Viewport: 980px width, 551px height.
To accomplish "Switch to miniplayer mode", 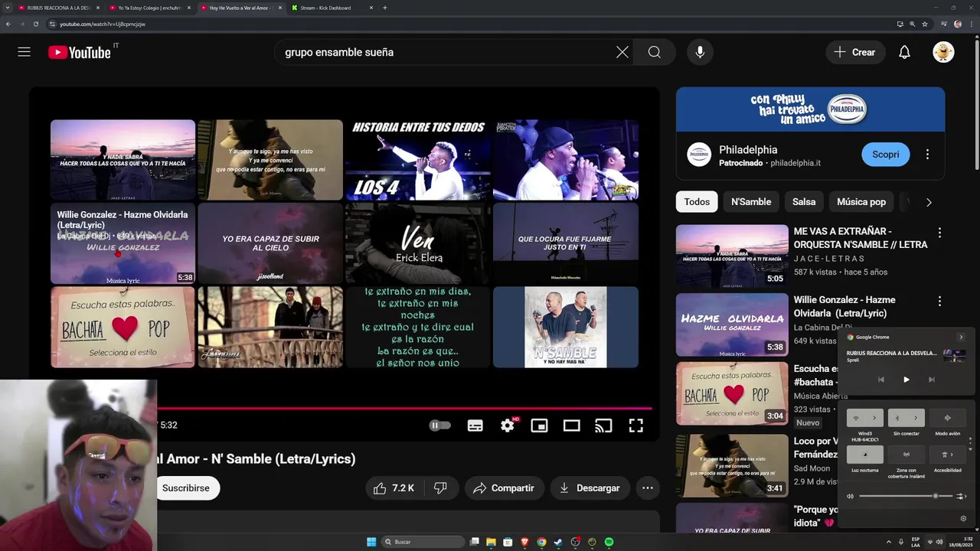I will click(x=540, y=425).
